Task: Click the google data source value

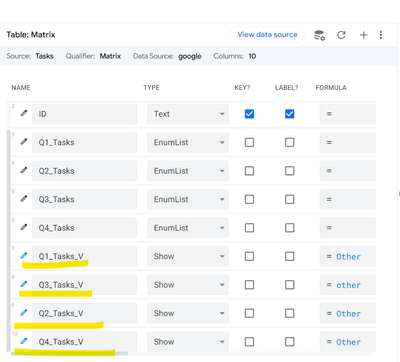Action: coord(190,56)
